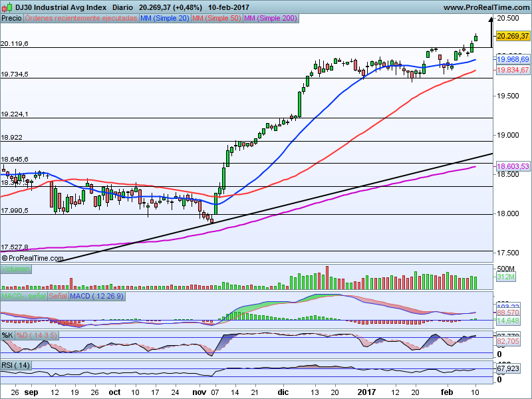This screenshot has height=399, width=532.
Task: Click the 19.000 price axis label
Action: coord(508,135)
